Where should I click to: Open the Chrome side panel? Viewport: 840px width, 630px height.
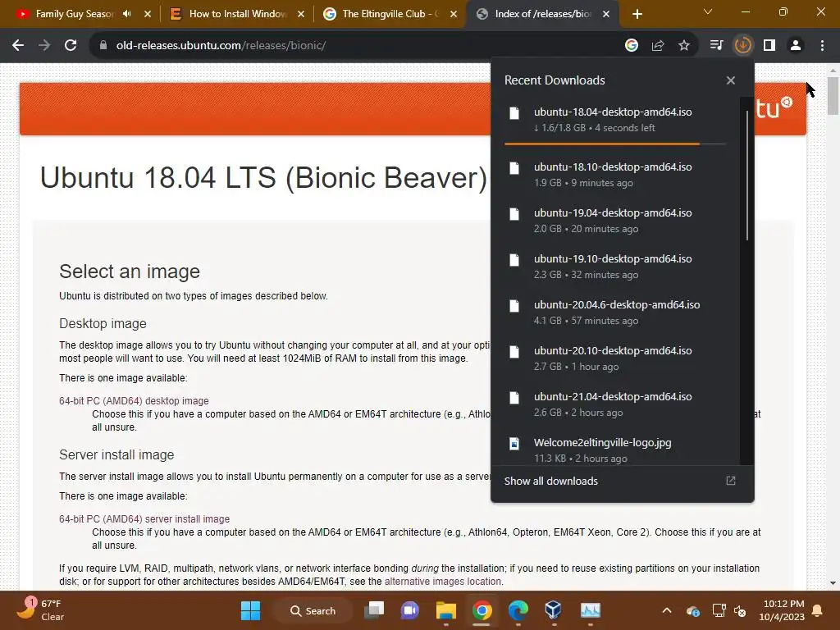coord(769,46)
